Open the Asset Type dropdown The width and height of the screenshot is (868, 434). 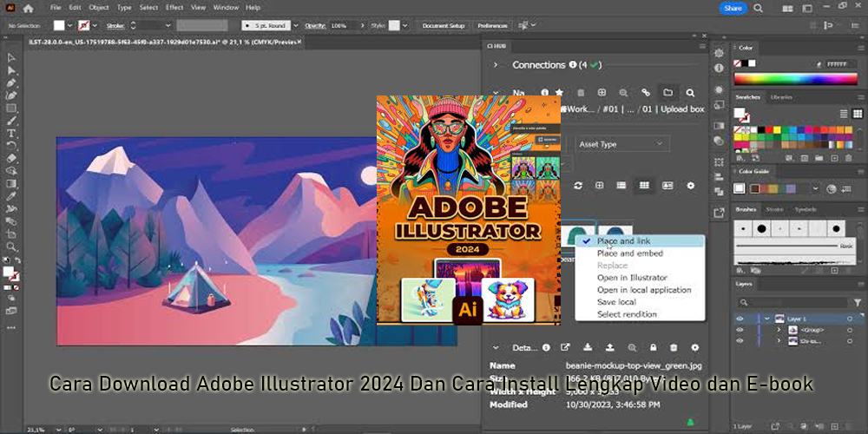tap(622, 144)
